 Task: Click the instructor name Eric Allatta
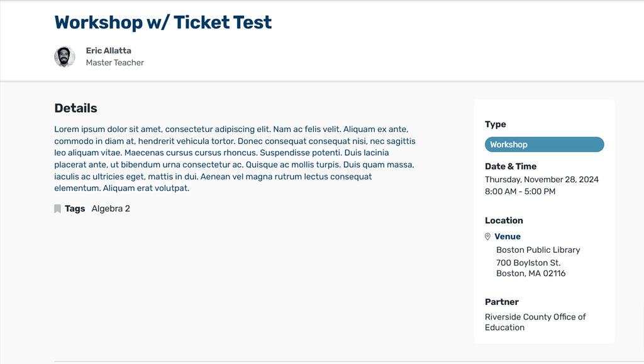(108, 50)
